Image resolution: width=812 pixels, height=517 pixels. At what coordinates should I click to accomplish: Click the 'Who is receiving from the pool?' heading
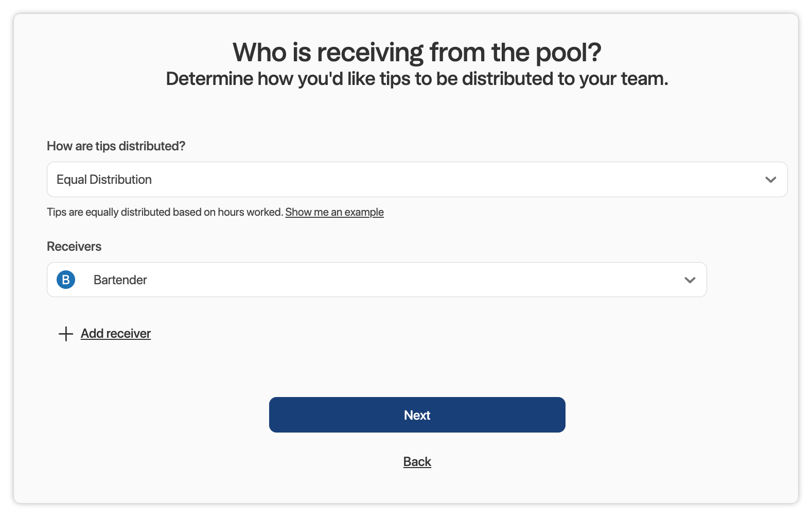pos(417,53)
